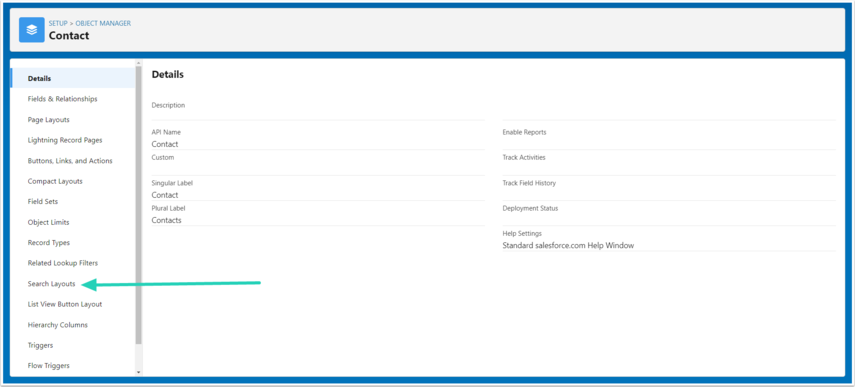The width and height of the screenshot is (855, 387).
Task: Open Related Lookup Filters
Action: point(63,263)
